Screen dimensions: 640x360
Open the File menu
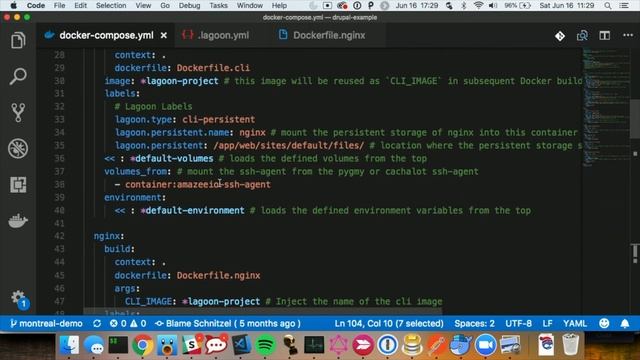click(x=59, y=5)
